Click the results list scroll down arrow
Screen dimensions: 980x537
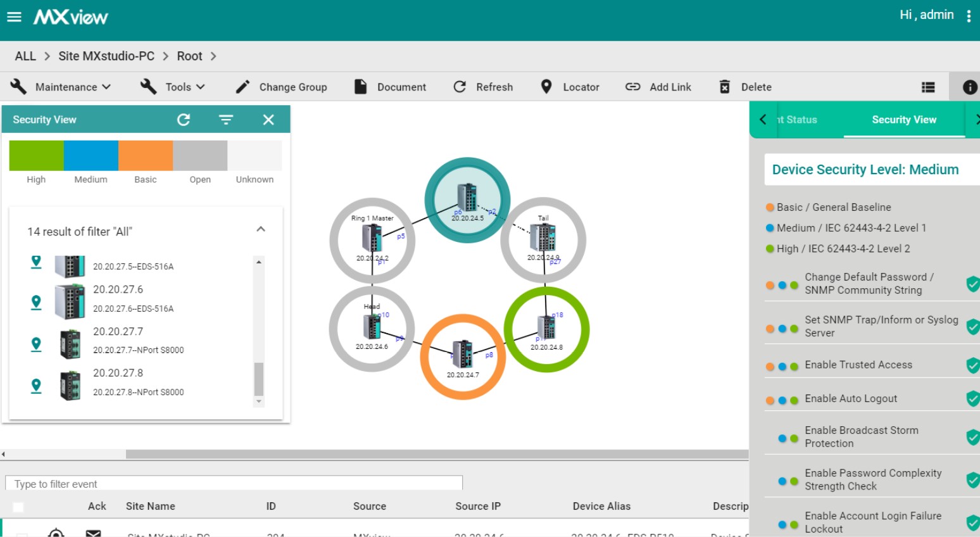(258, 401)
